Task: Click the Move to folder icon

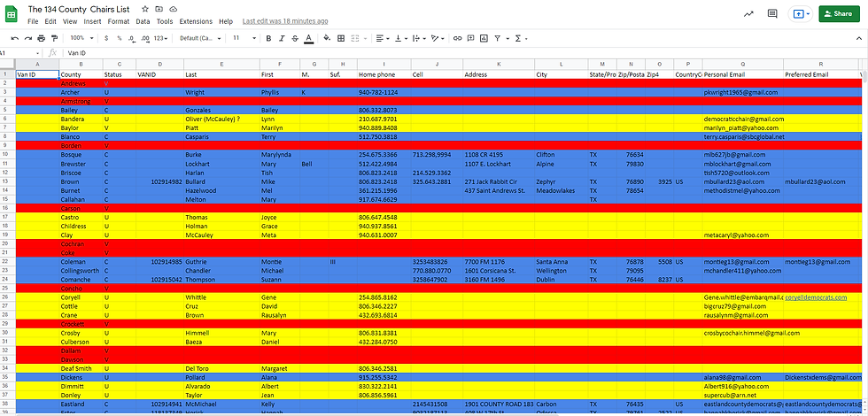Action: (x=159, y=9)
